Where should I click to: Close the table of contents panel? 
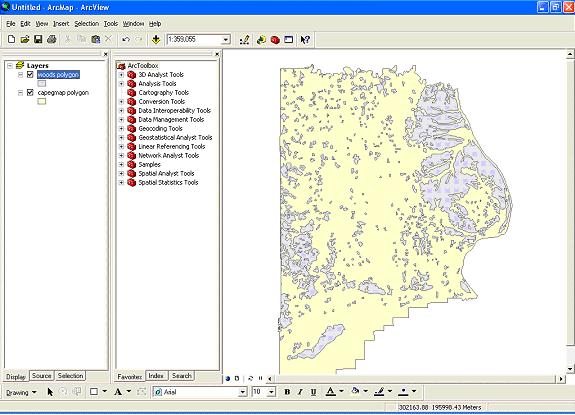[x=106, y=54]
